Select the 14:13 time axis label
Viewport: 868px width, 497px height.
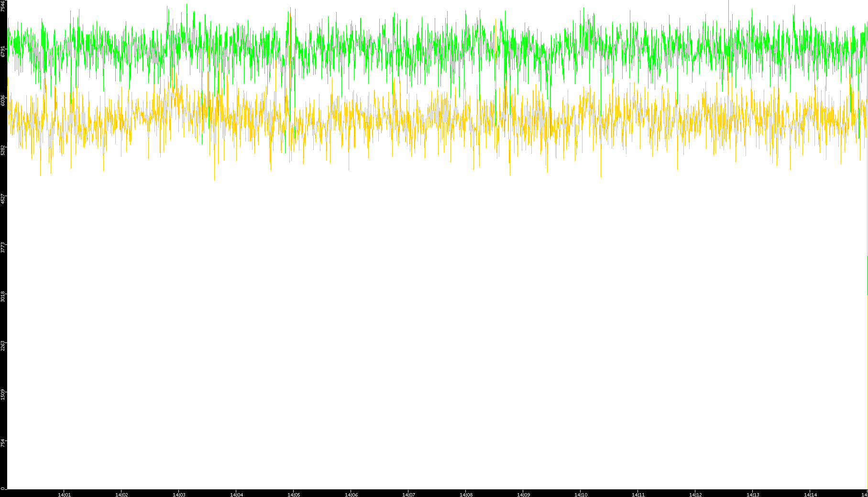753,495
